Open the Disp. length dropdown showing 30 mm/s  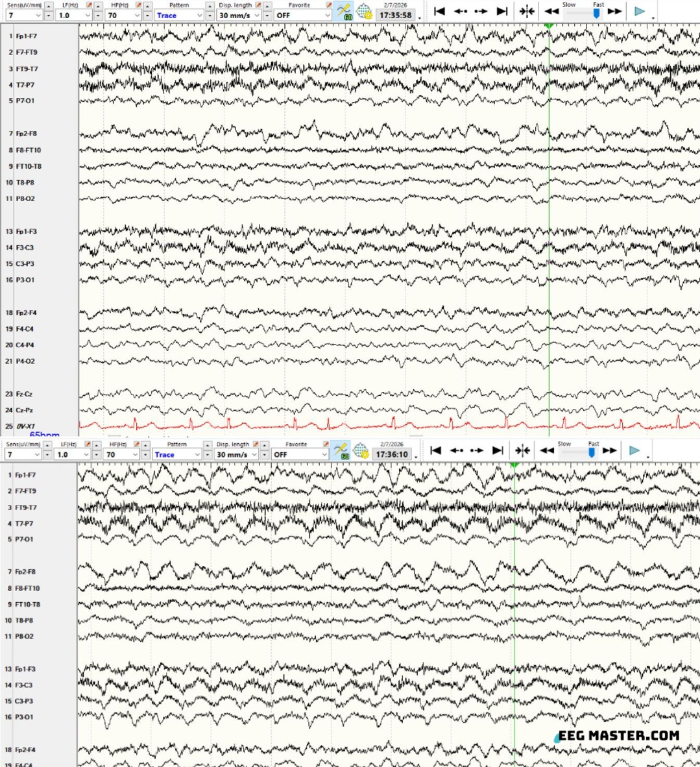pos(235,15)
